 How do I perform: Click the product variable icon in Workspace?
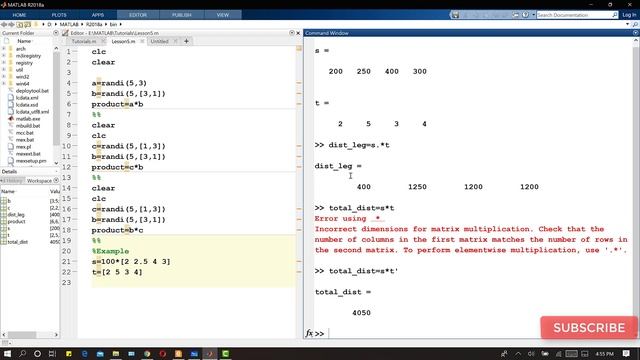[4, 222]
